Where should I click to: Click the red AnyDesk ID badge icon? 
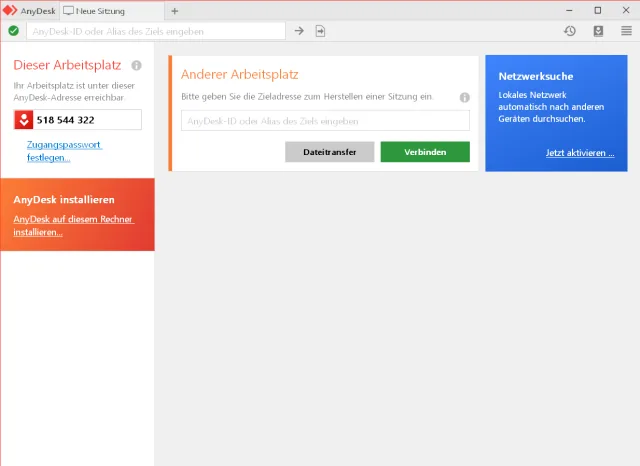pyautogui.click(x=24, y=120)
